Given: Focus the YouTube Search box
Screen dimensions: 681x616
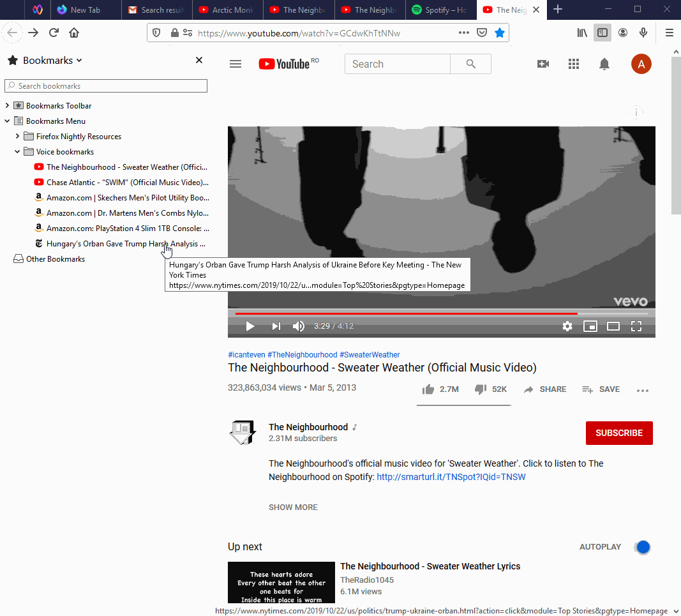Looking at the screenshot, I should click(x=398, y=64).
